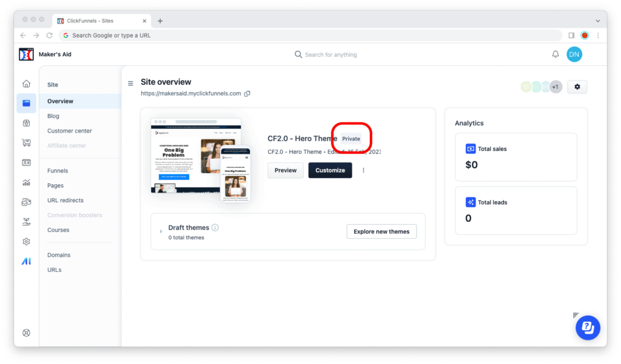Click Explore new themes button

(x=381, y=231)
